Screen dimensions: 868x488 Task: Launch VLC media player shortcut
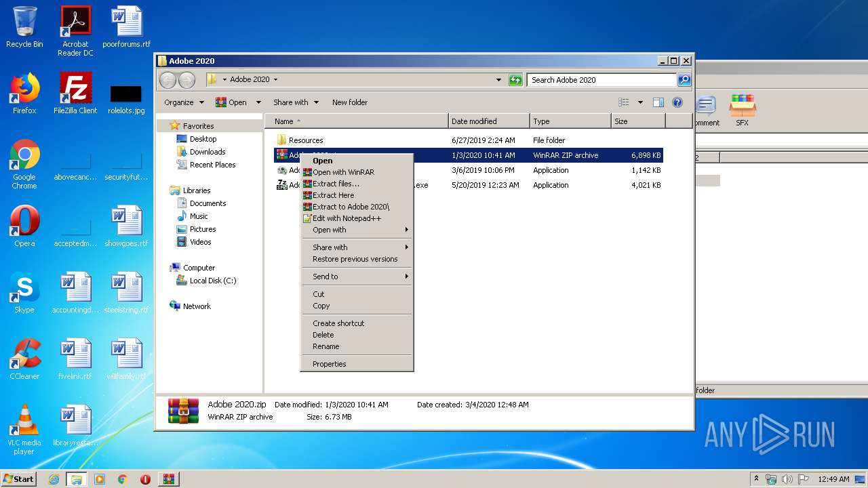tap(24, 430)
